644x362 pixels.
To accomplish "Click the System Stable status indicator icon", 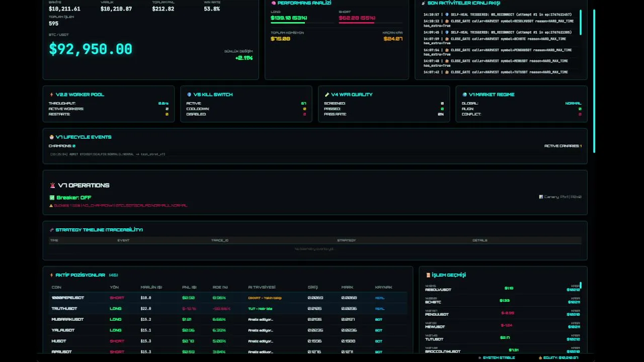I will point(479,358).
